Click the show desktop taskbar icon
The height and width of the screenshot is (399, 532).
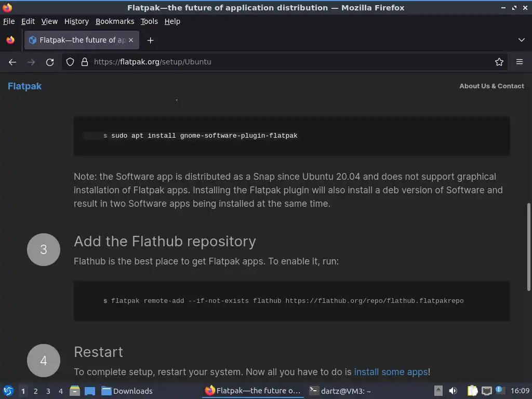[x=90, y=391]
